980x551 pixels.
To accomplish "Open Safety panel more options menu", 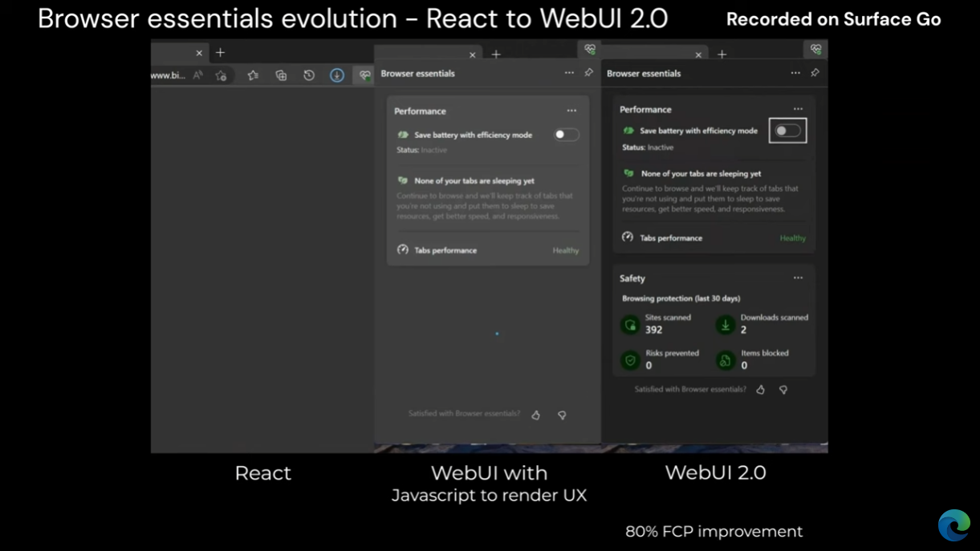I will pyautogui.click(x=798, y=278).
